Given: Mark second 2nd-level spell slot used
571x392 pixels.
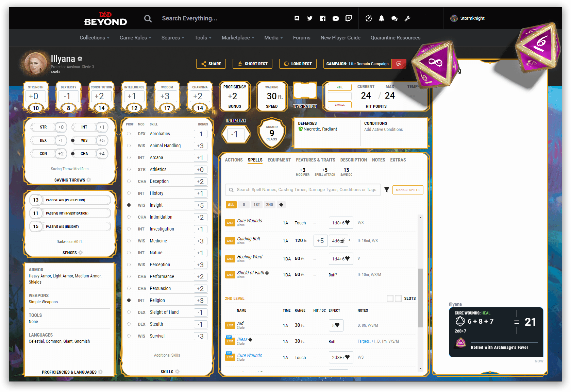Looking at the screenshot, I should [398, 299].
